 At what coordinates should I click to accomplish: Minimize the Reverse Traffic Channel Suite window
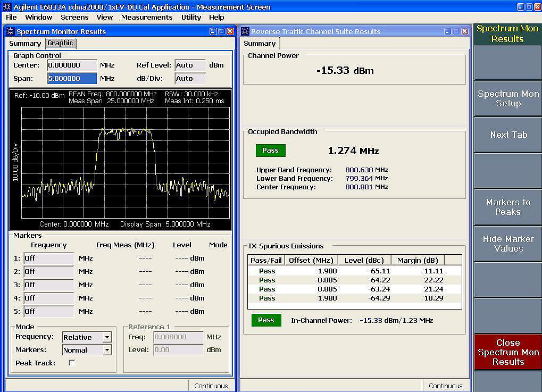tap(448, 31)
